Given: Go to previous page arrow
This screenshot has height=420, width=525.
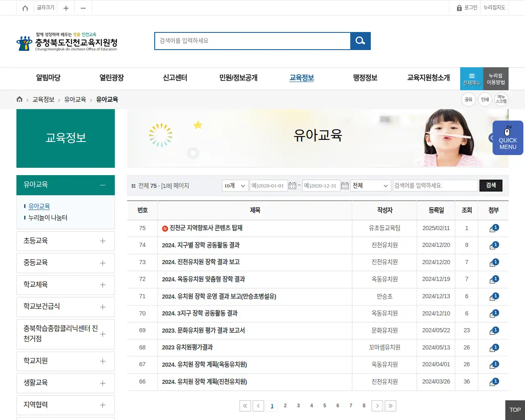Looking at the screenshot, I should pyautogui.click(x=258, y=406).
